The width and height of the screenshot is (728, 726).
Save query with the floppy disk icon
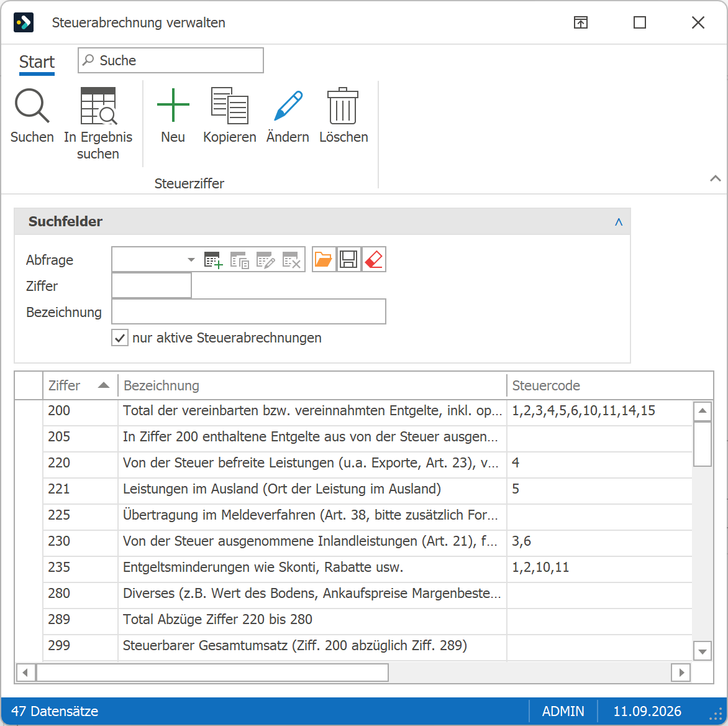point(348,259)
